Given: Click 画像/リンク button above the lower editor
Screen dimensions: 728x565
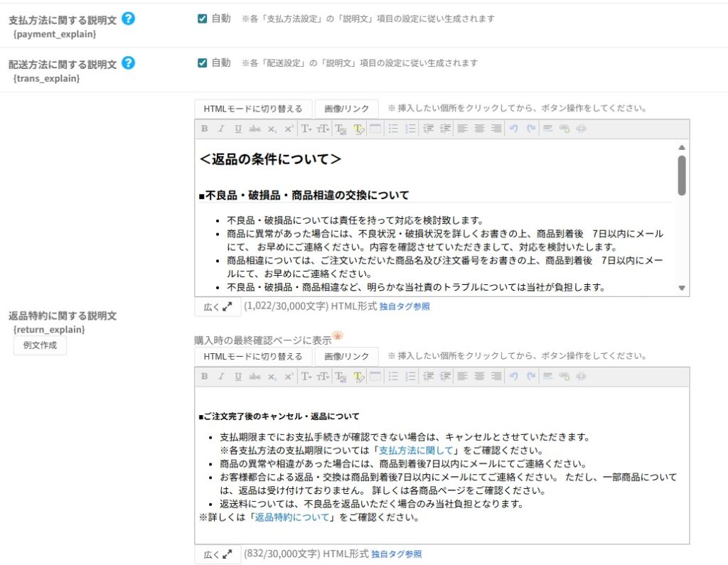Looking at the screenshot, I should [346, 356].
